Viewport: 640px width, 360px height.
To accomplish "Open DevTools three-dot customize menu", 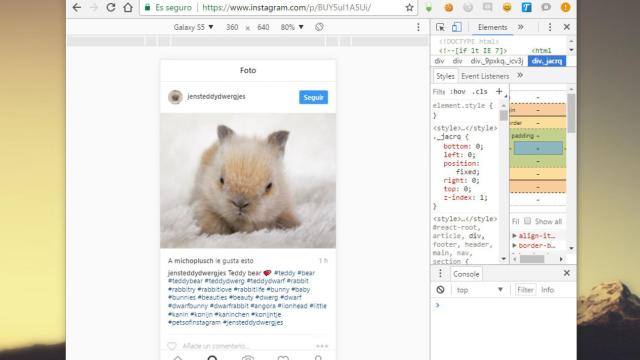I will pos(550,27).
